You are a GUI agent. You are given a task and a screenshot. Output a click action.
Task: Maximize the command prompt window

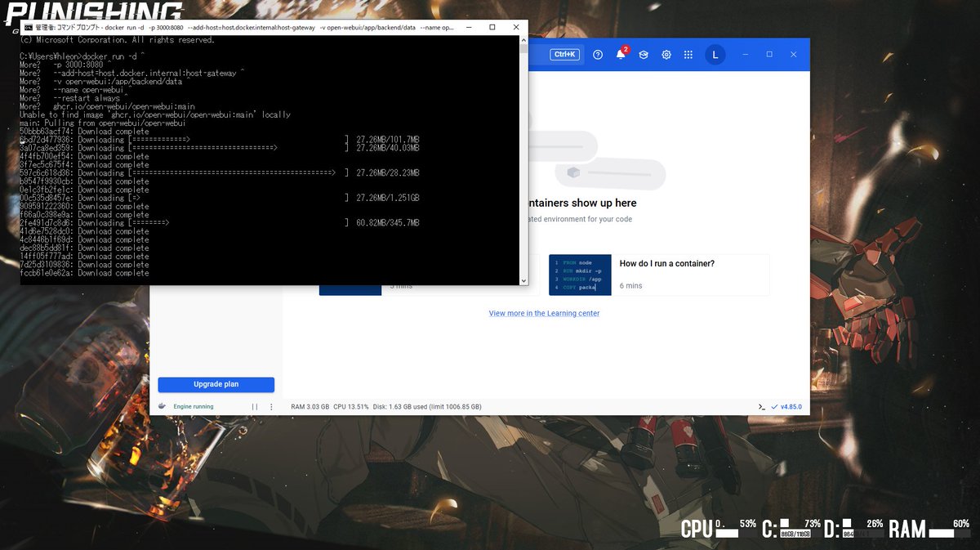pyautogui.click(x=492, y=27)
